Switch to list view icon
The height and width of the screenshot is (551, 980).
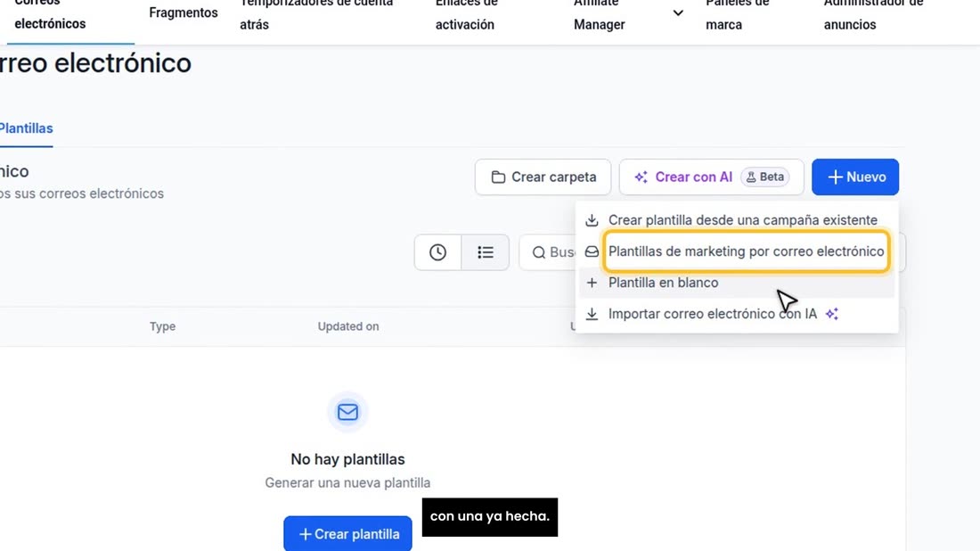(x=485, y=252)
